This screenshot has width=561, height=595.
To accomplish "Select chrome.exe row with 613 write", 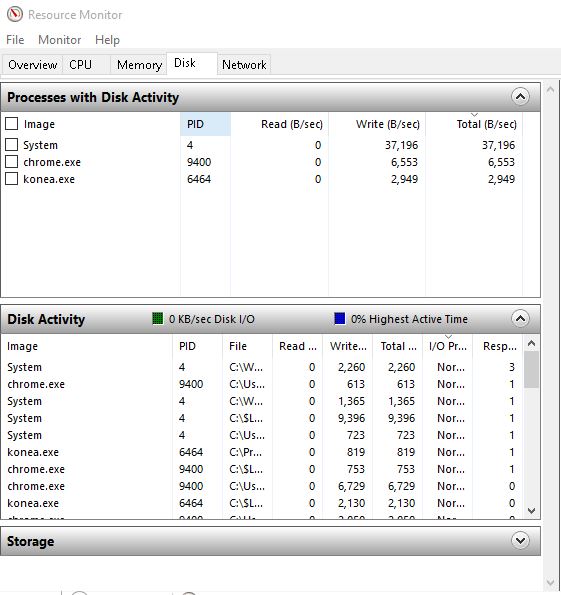I will click(262, 384).
